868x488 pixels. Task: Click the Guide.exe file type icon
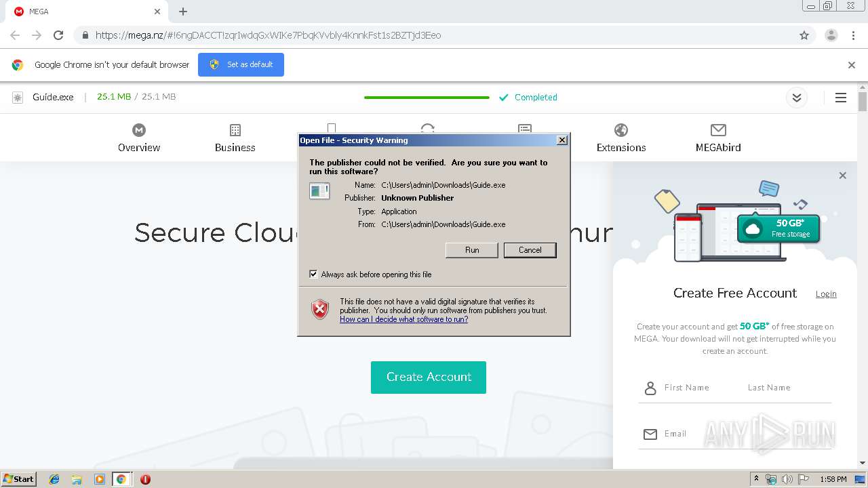tap(18, 98)
